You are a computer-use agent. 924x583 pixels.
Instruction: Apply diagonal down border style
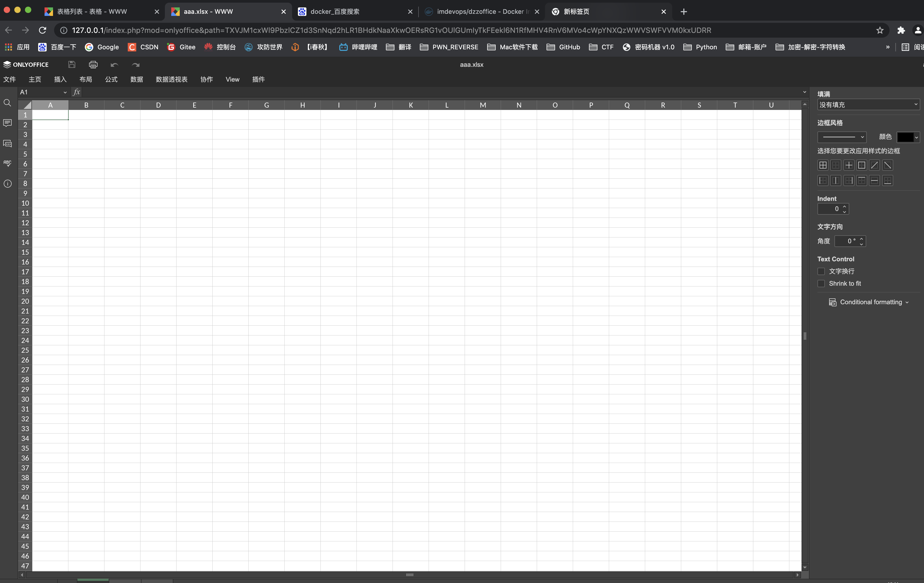click(888, 165)
